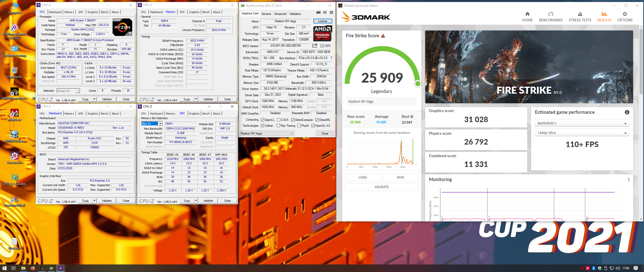Toggle the UEFI checkbox in GPU-Z
Screen dimensions: 644x272
click(x=322, y=46)
